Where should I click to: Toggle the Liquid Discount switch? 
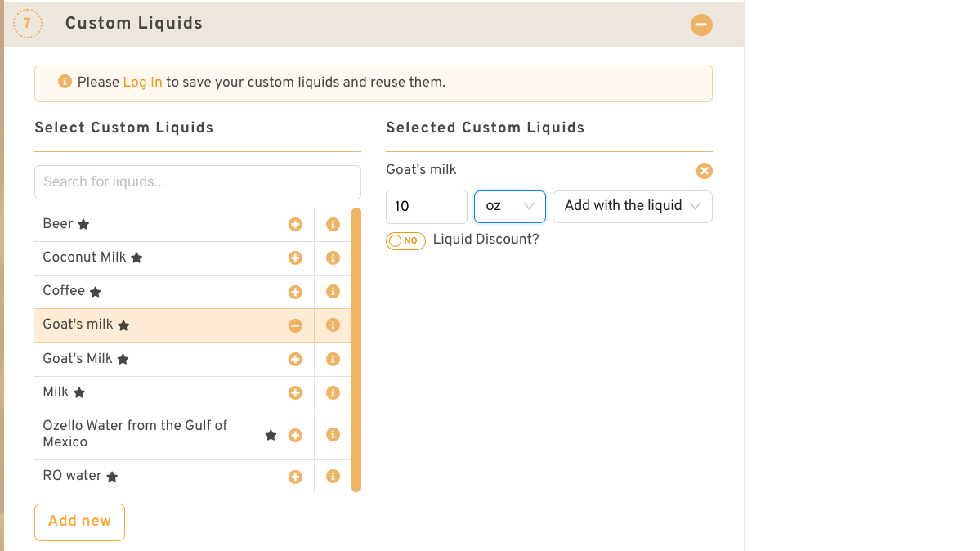pos(405,240)
